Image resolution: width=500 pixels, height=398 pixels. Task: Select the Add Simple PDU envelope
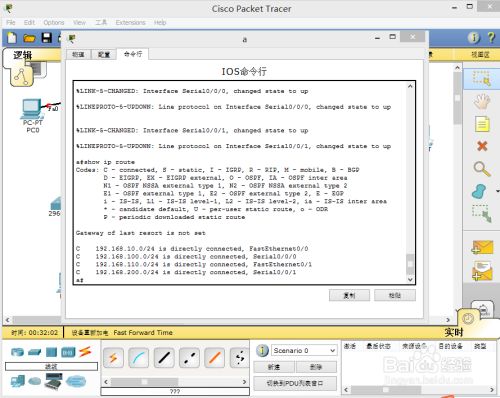click(x=482, y=247)
